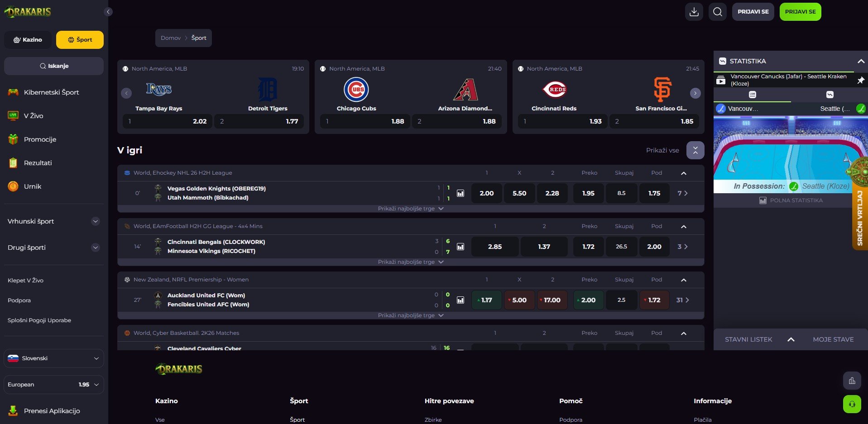Show previous featured match card

pyautogui.click(x=126, y=93)
